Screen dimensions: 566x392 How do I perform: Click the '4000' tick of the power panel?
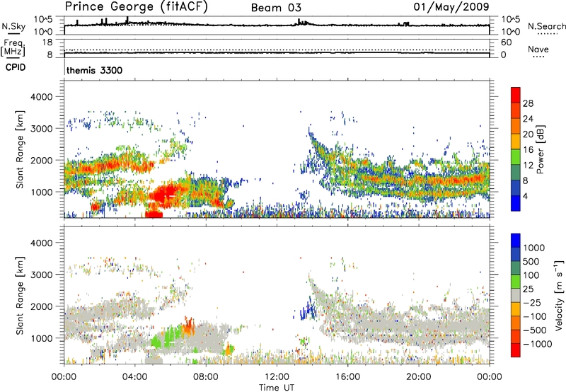(x=42, y=97)
